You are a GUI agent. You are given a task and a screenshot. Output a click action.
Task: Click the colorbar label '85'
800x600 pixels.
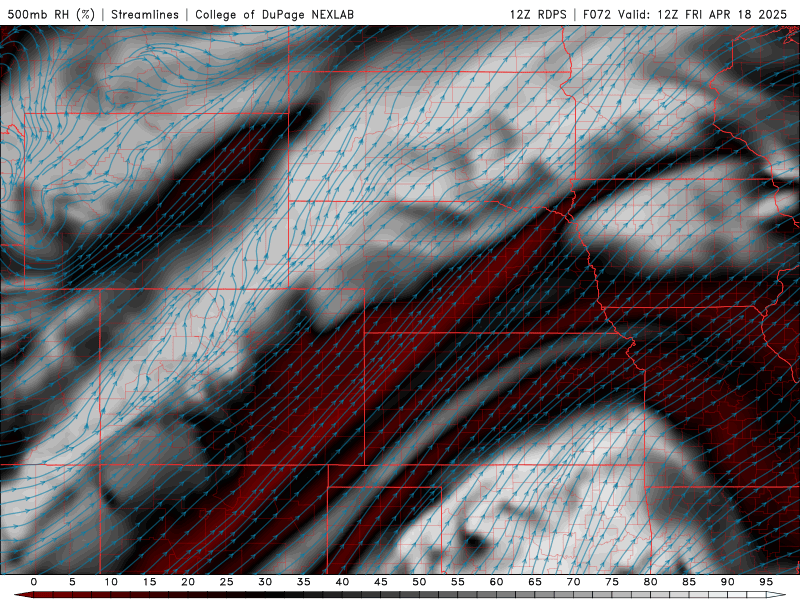(x=689, y=582)
